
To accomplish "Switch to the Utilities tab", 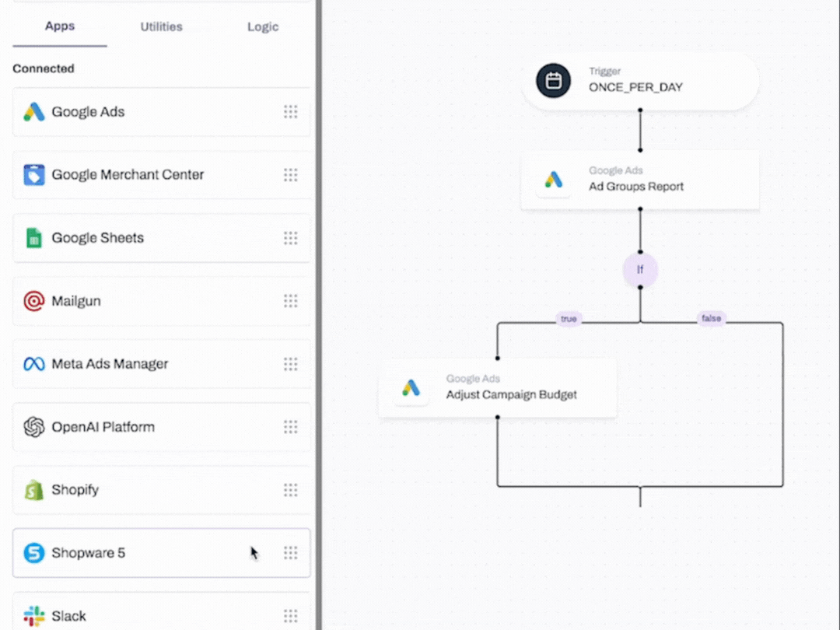I will pyautogui.click(x=161, y=26).
